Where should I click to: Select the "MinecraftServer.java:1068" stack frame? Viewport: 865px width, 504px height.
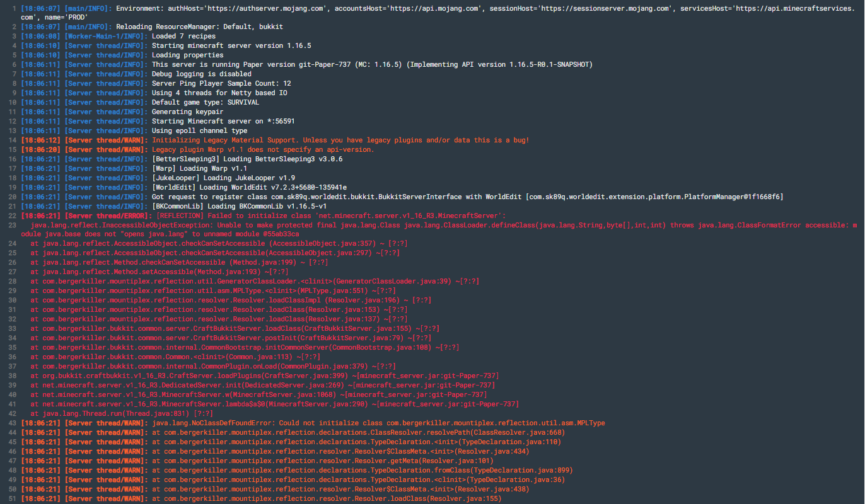tap(259, 396)
